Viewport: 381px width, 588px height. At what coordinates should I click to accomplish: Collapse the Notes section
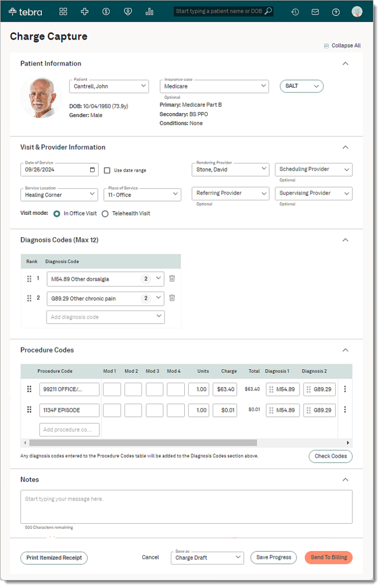[x=345, y=479]
